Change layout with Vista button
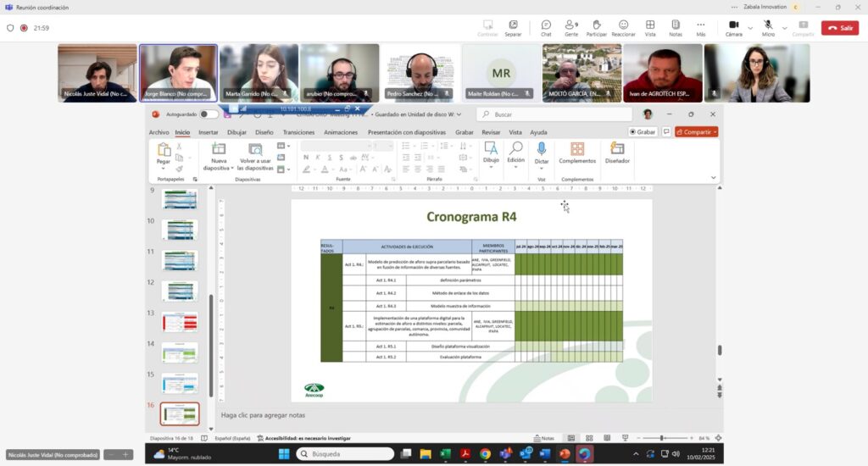Image resolution: width=868 pixels, height=466 pixels. (x=650, y=28)
